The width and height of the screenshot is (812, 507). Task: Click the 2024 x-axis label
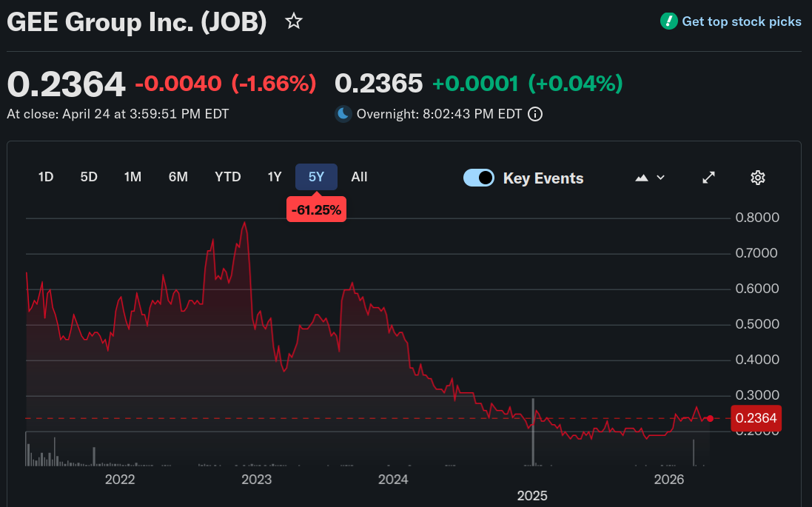coord(393,480)
